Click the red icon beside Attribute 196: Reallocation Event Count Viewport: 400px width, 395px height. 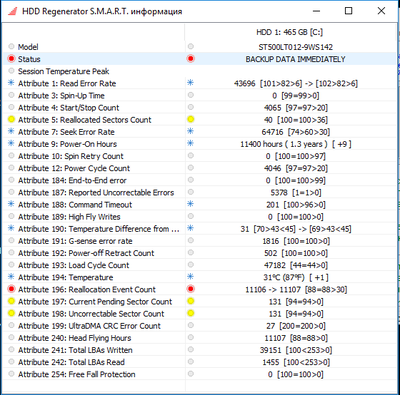[12, 289]
